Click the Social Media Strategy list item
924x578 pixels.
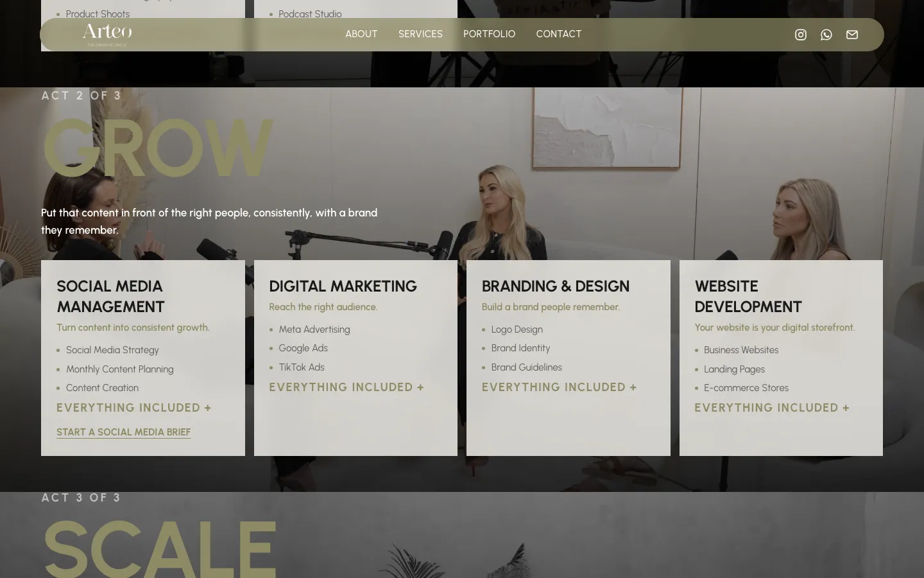pyautogui.click(x=112, y=350)
